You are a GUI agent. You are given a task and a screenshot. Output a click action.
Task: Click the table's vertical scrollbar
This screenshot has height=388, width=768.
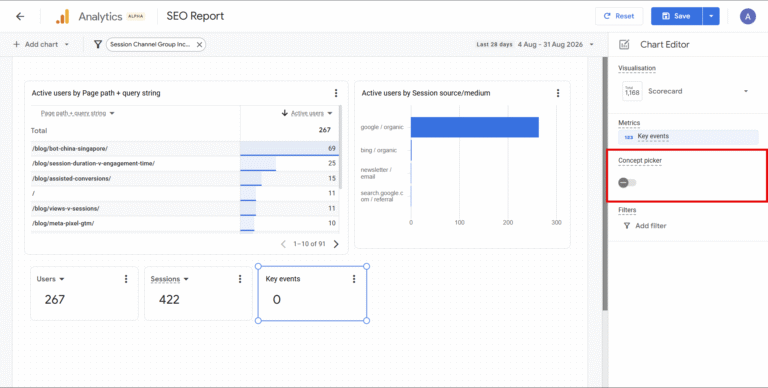(340, 147)
